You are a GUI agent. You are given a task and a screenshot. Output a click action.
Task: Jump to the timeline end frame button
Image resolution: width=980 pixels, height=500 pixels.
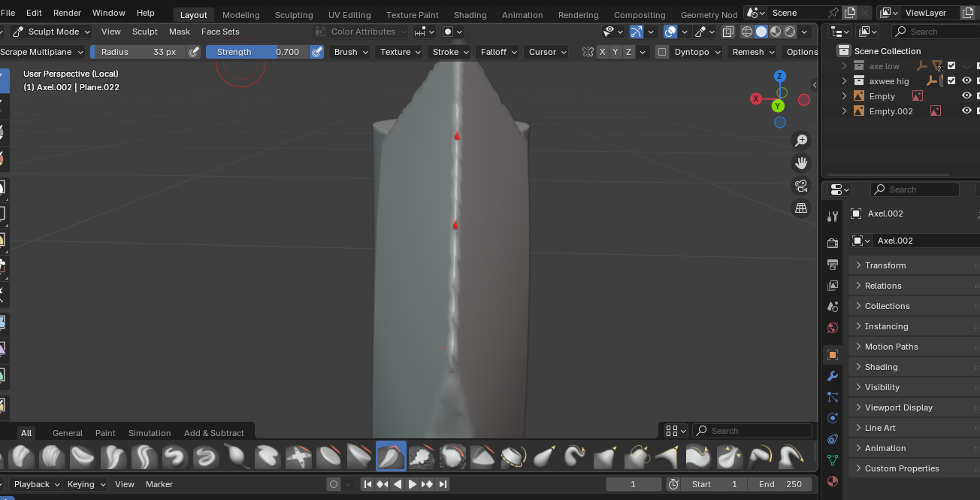click(443, 484)
